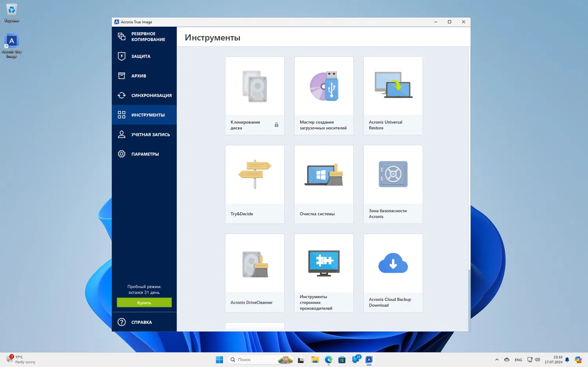Open the Windows Start menu
The width and height of the screenshot is (588, 367).
coord(220,360)
